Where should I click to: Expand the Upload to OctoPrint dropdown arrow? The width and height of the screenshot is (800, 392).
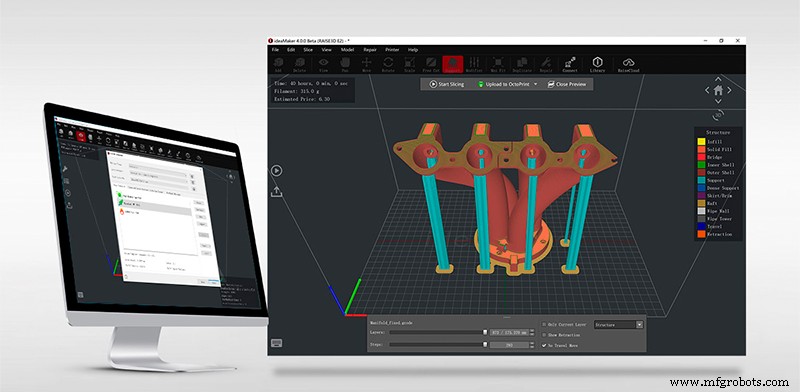coord(535,84)
